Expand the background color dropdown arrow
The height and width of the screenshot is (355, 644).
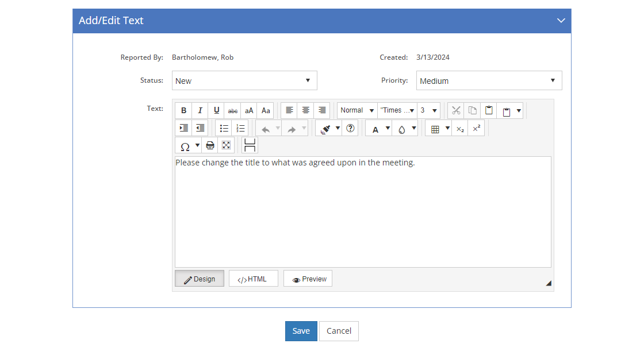tap(414, 128)
